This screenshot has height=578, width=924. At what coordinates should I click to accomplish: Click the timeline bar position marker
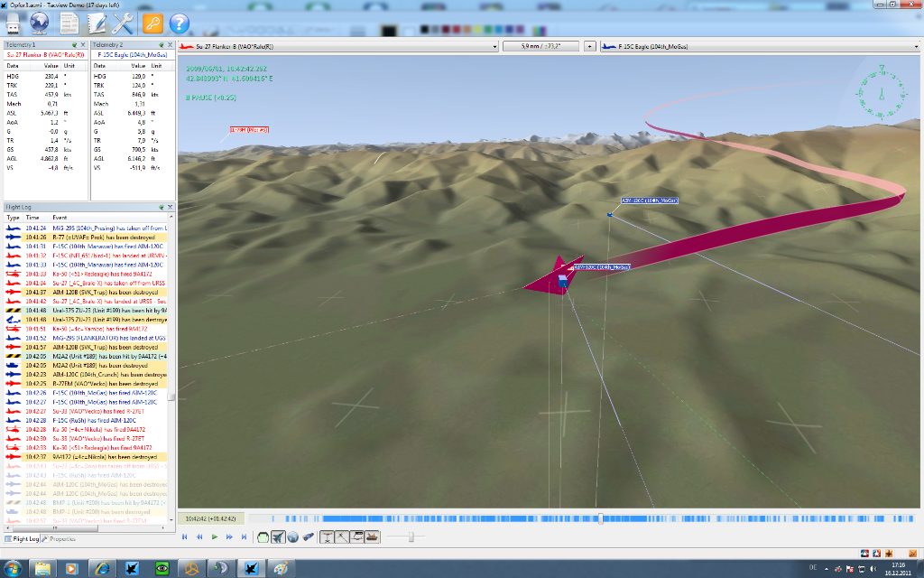601,518
